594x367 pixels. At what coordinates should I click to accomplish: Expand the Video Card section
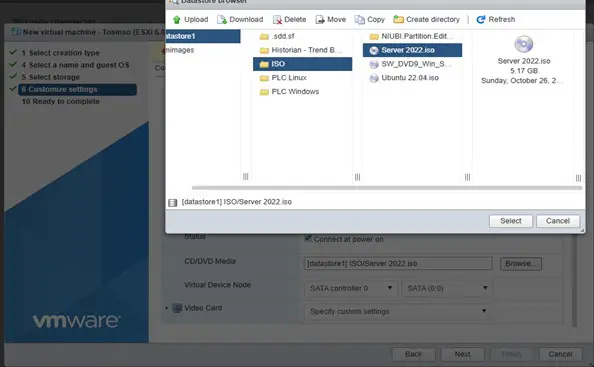point(167,308)
